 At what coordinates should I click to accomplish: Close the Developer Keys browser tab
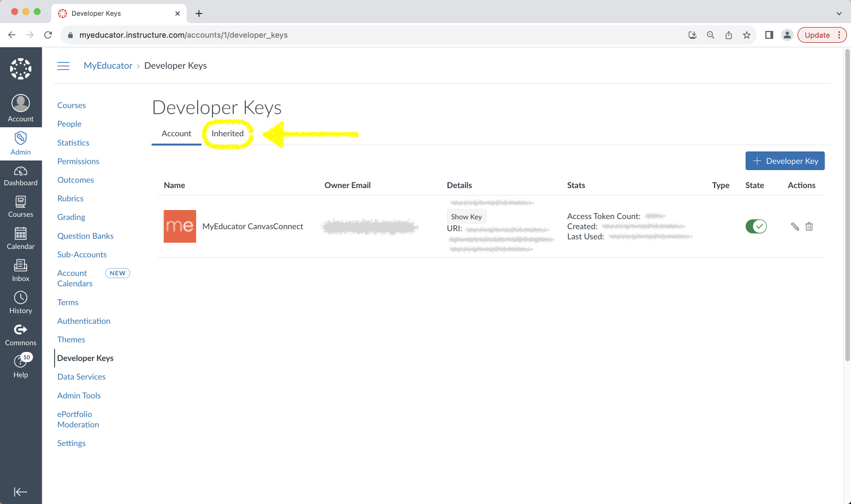[x=178, y=14]
